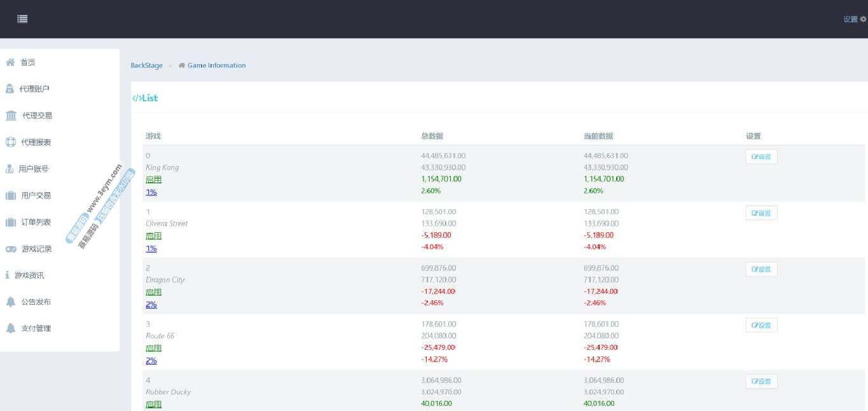Viewport: 868px width, 411px height.
Task: Toggle 启用 status link for Route 66
Action: point(153,349)
